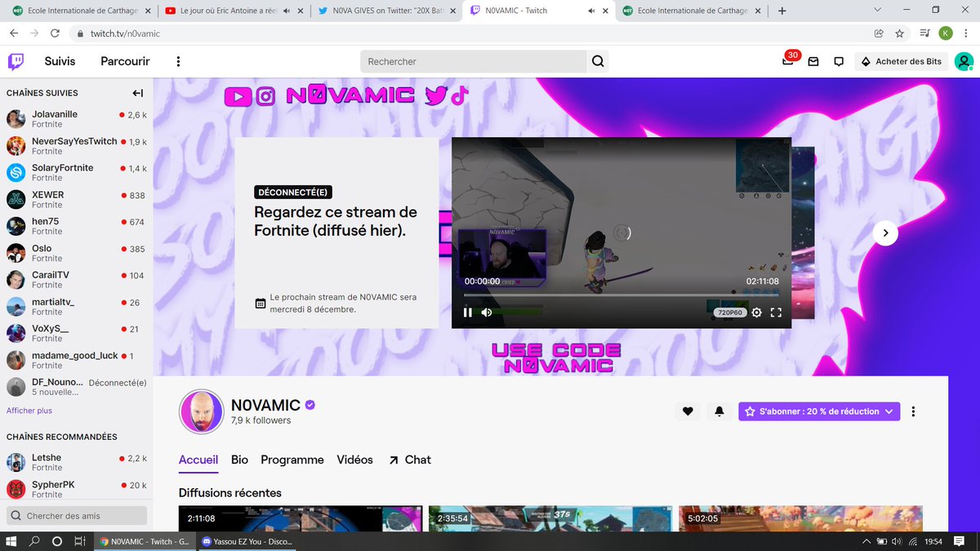Open XEWER channel in sidebar
This screenshot has width=980, height=551.
pyautogui.click(x=76, y=199)
